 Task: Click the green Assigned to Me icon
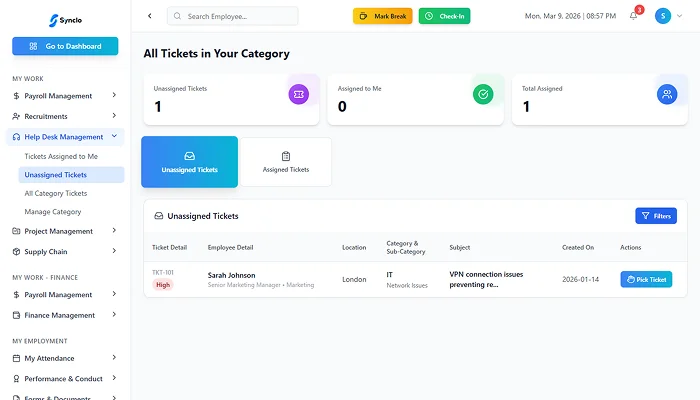[x=482, y=94]
